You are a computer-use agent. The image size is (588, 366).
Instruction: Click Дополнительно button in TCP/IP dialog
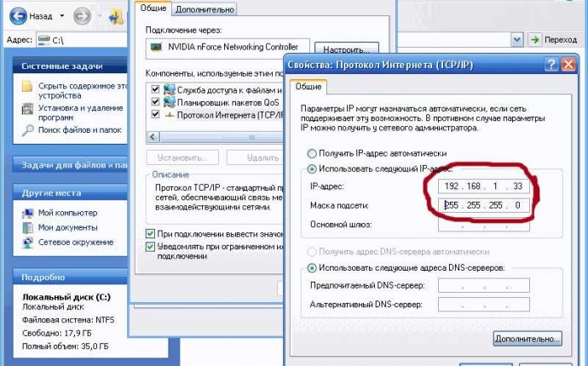527,339
